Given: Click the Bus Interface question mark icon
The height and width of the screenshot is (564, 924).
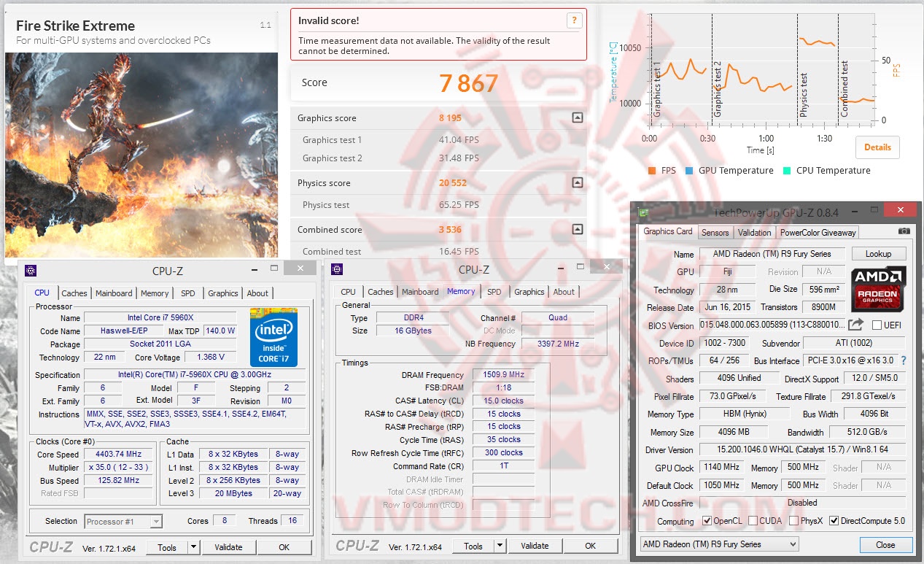Looking at the screenshot, I should 904,360.
